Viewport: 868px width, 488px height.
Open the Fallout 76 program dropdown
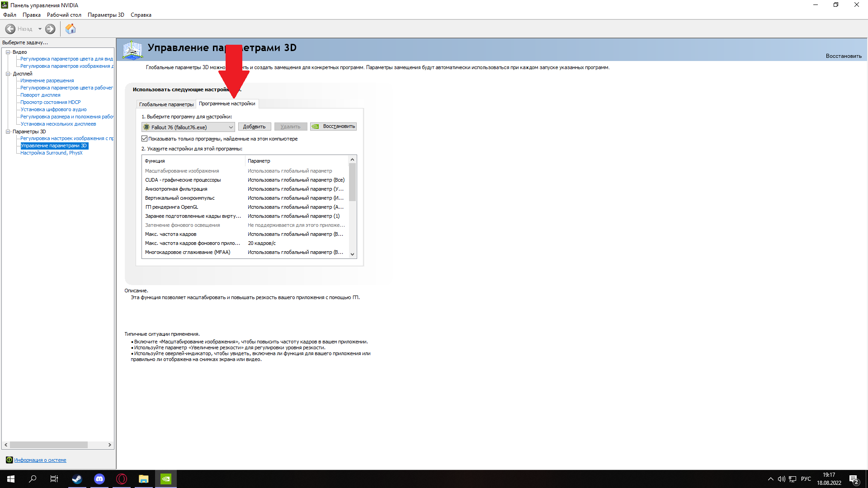[x=231, y=127]
